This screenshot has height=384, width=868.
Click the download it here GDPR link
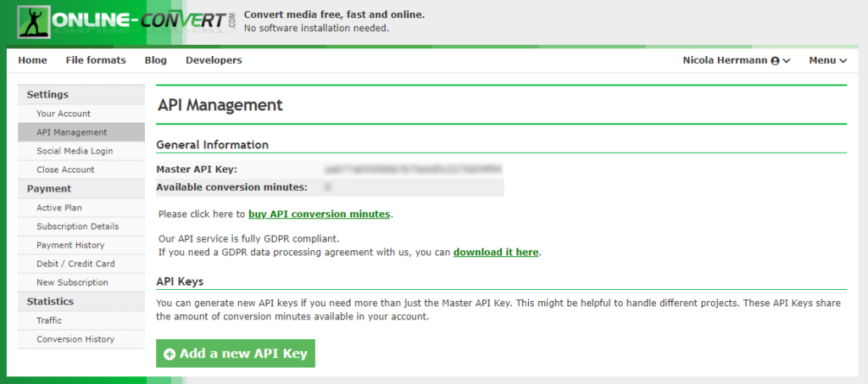click(496, 253)
